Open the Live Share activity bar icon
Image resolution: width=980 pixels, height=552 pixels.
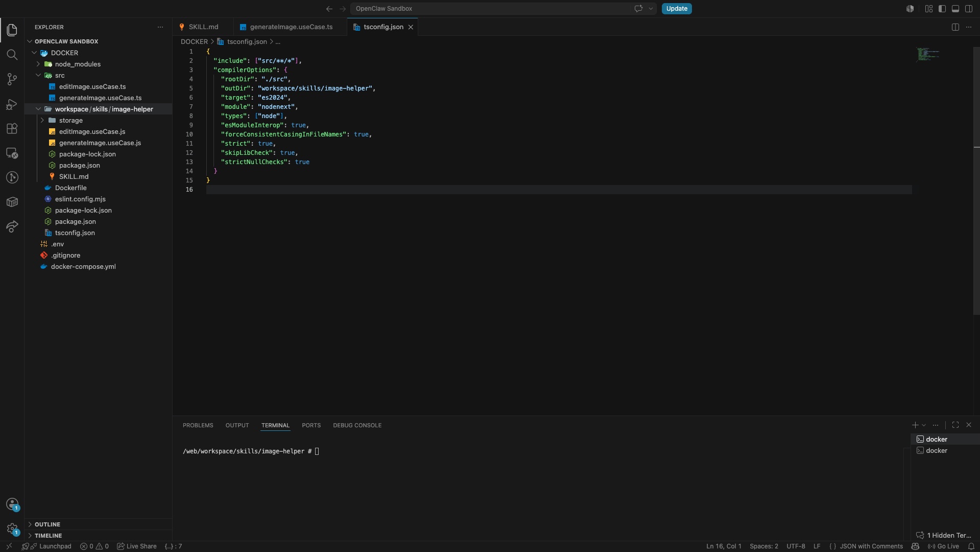[x=12, y=226]
